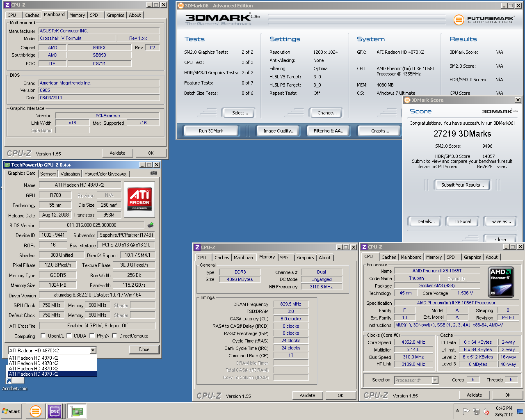The height and width of the screenshot is (420, 525).
Task: Toggle the CUDA checkbox
Action: [69, 336]
